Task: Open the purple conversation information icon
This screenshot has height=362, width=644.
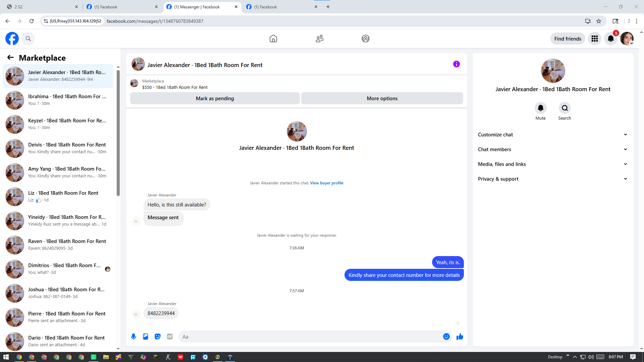Action: (x=457, y=64)
